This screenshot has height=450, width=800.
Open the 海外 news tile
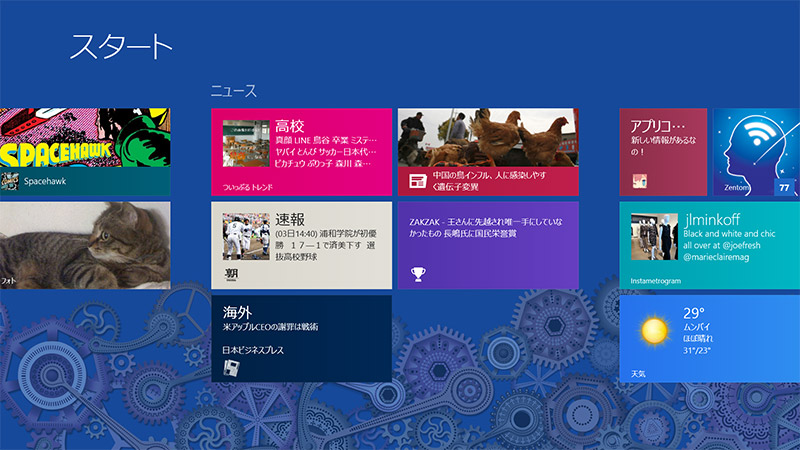click(301, 338)
